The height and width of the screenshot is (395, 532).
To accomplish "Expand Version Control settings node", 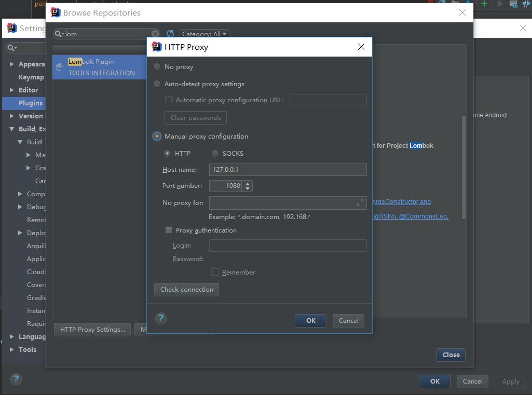I will [11, 116].
